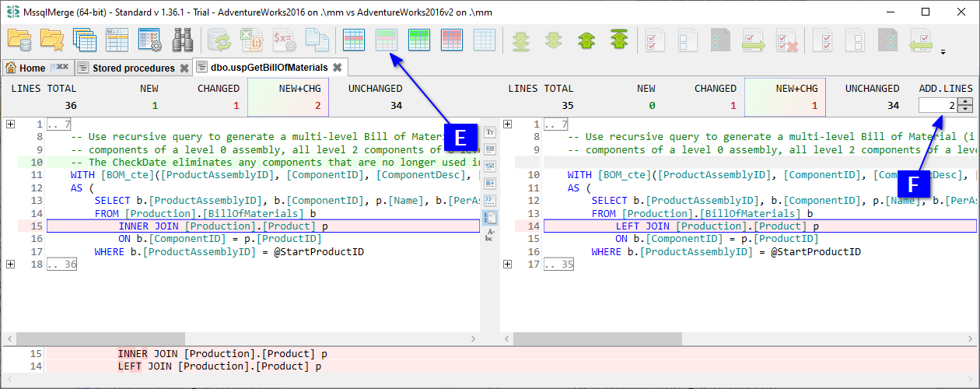Open the SELECT query table icon
Viewport: 980px width, 389px height.
[x=117, y=40]
